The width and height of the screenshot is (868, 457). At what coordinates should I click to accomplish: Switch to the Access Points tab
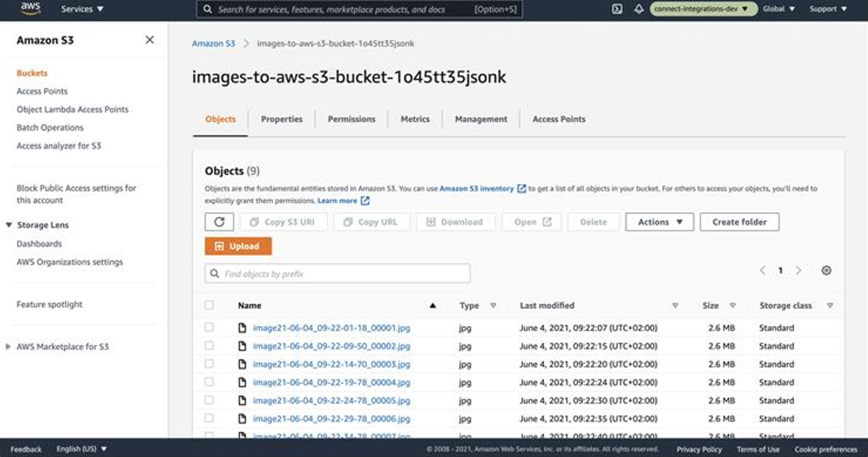click(x=559, y=119)
